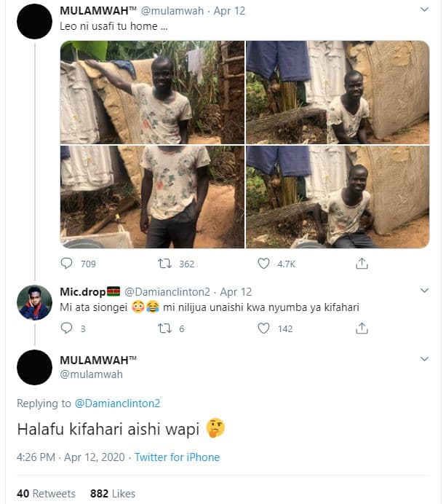Click the 'Twitter for iPhone' link
446x504 pixels.
pos(177,457)
